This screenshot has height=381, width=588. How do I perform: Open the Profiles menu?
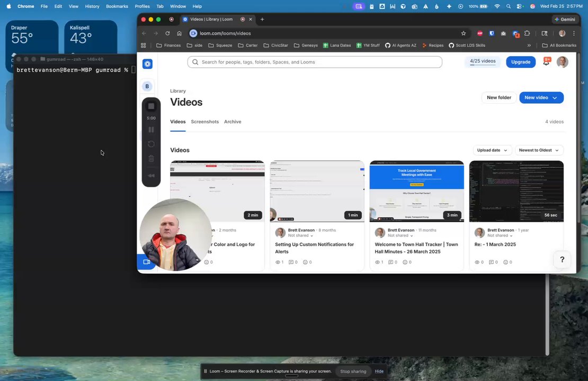pos(142,6)
